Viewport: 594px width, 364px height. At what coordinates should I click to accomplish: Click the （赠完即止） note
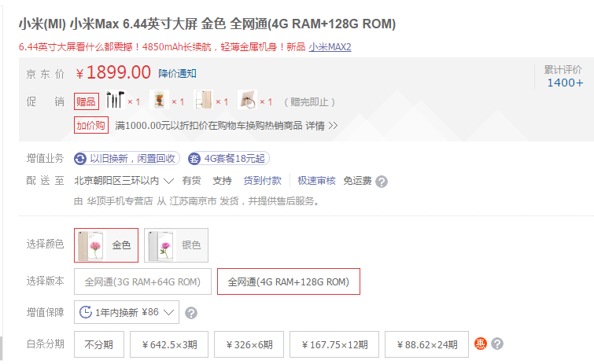309,102
